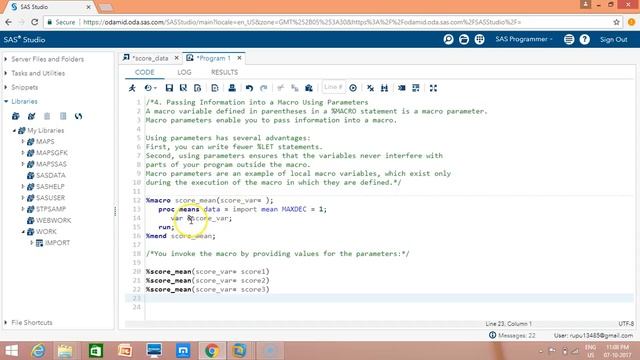Click the add to My Snippets icon
This screenshot has height=360, width=640.
point(198,88)
